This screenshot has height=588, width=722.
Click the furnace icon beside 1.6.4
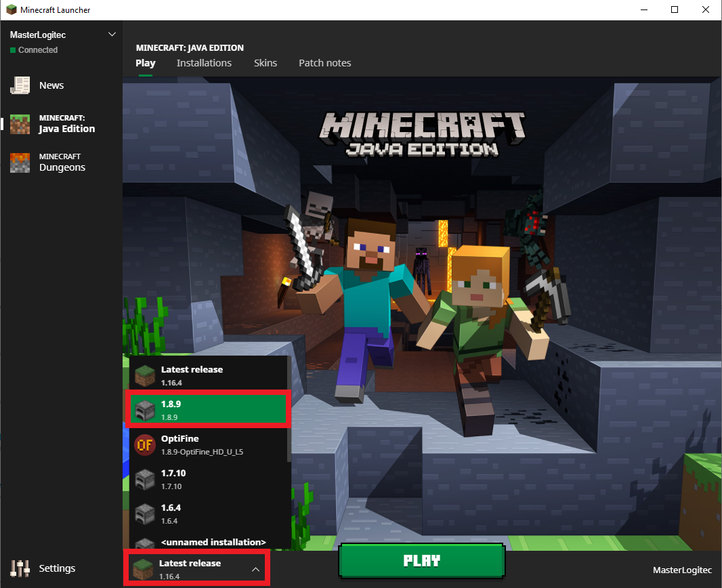coord(144,514)
